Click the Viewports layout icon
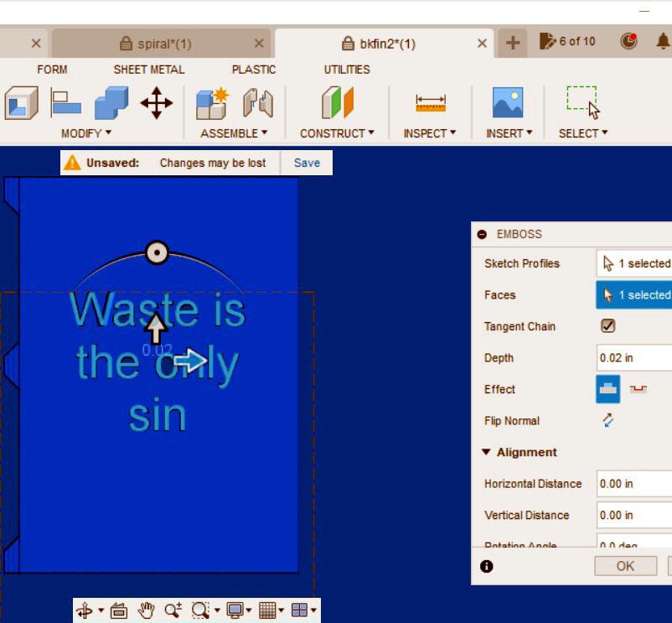This screenshot has height=623, width=672. (x=299, y=610)
